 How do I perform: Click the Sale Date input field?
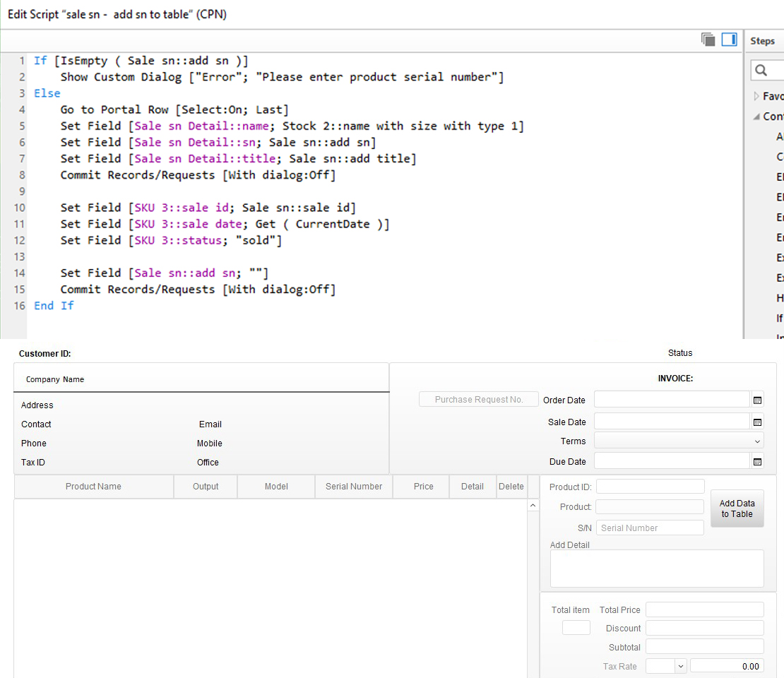click(x=672, y=422)
